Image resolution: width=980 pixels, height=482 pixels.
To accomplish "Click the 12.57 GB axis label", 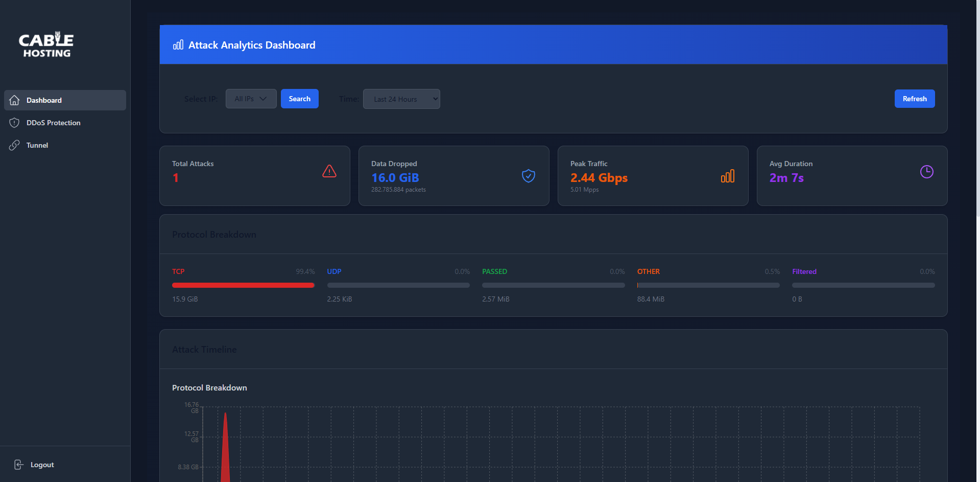I will pos(192,437).
